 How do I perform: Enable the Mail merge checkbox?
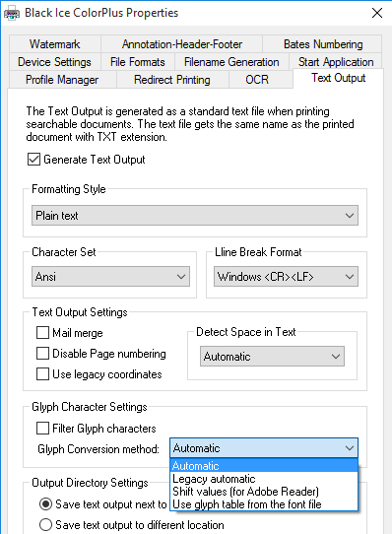tap(42, 333)
